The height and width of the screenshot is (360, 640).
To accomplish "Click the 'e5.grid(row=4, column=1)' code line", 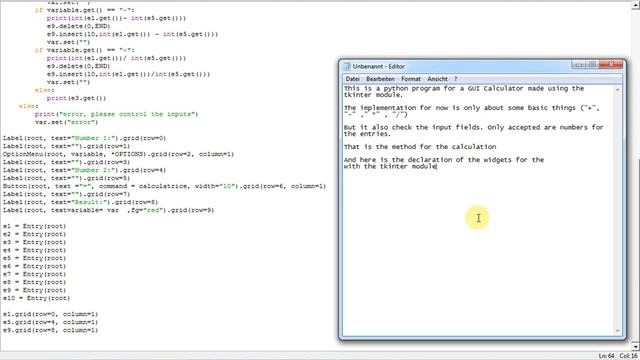I will (51, 322).
